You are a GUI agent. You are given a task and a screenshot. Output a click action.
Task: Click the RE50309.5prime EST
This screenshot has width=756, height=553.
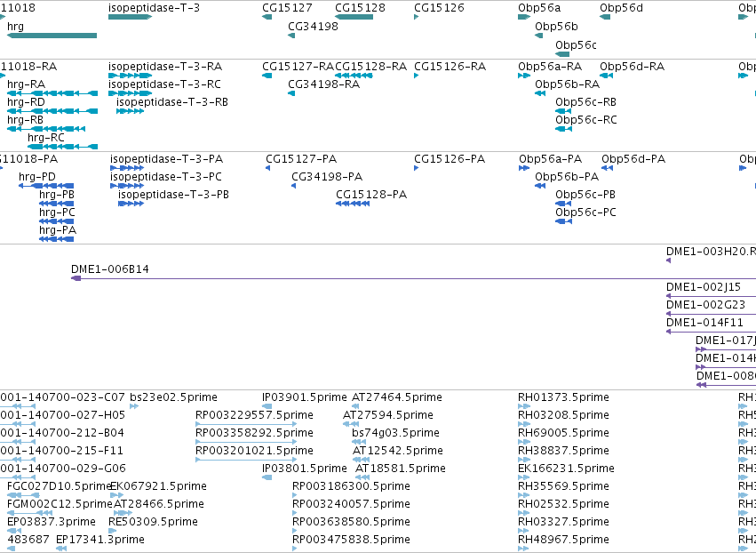(x=113, y=531)
